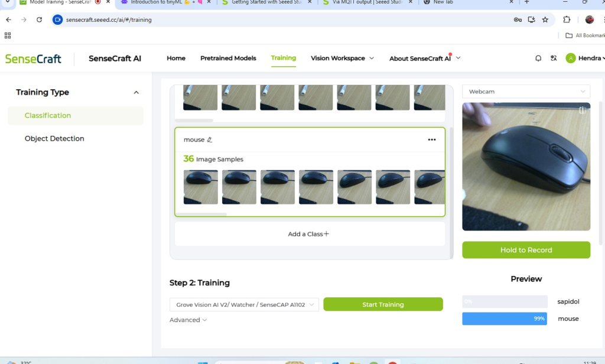Open the Webcam source dropdown
This screenshot has width=605, height=364.
tap(526, 92)
